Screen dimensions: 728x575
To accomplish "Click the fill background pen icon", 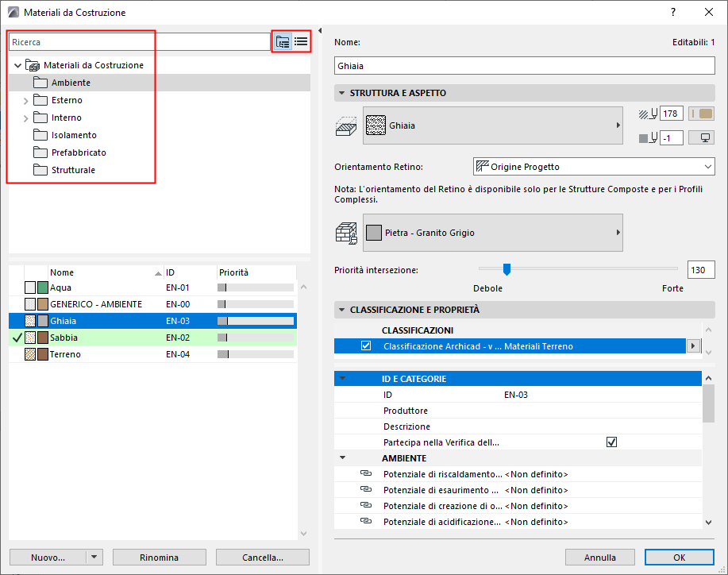I will [x=648, y=138].
